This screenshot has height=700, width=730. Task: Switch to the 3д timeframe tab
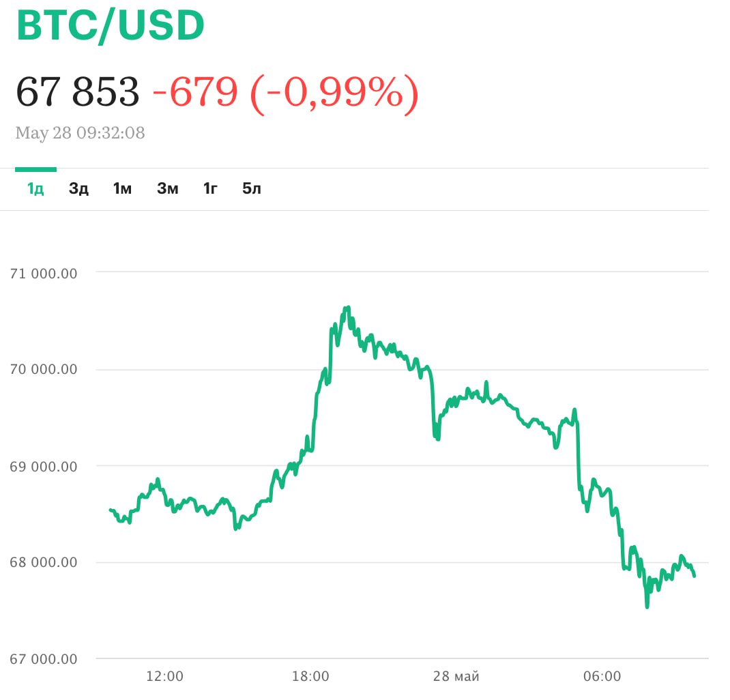[78, 189]
